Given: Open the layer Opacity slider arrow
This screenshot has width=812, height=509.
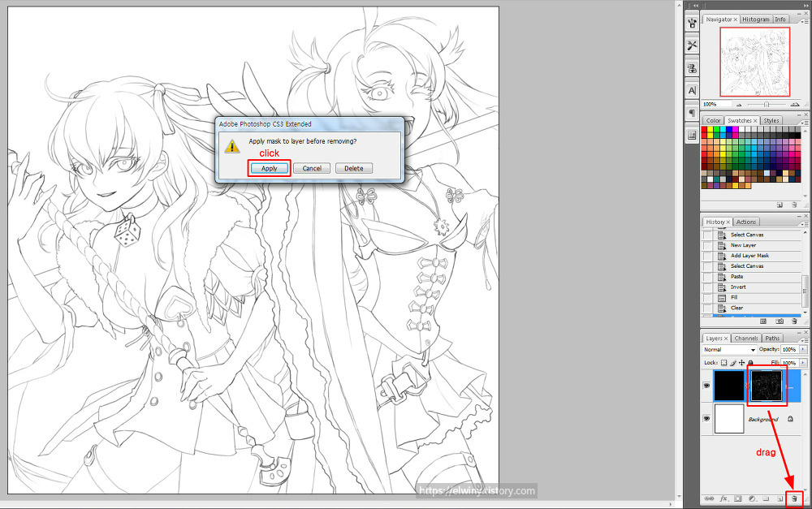Looking at the screenshot, I should pyautogui.click(x=803, y=350).
